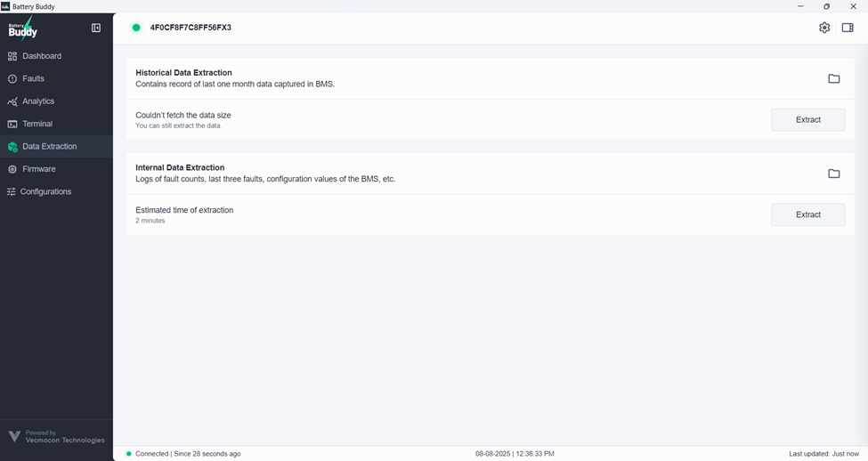Extract the historical data
Screen dimensions: 868x461
[x=807, y=119]
